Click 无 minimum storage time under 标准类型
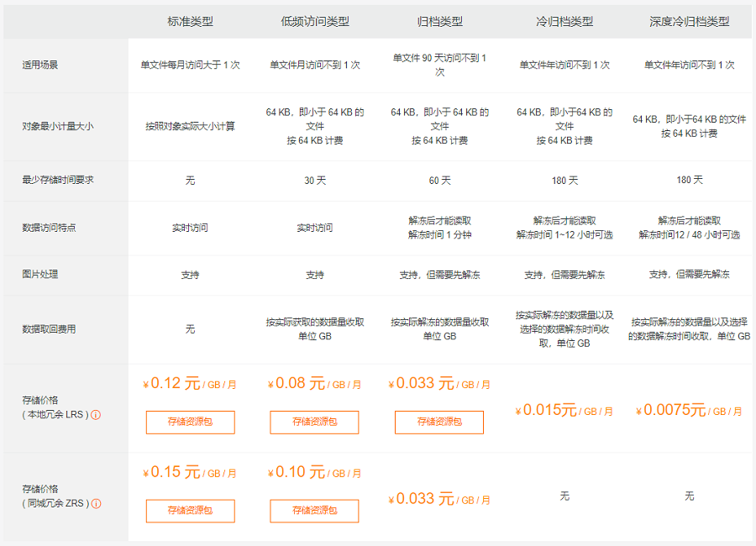This screenshot has height=546, width=756. (190, 181)
